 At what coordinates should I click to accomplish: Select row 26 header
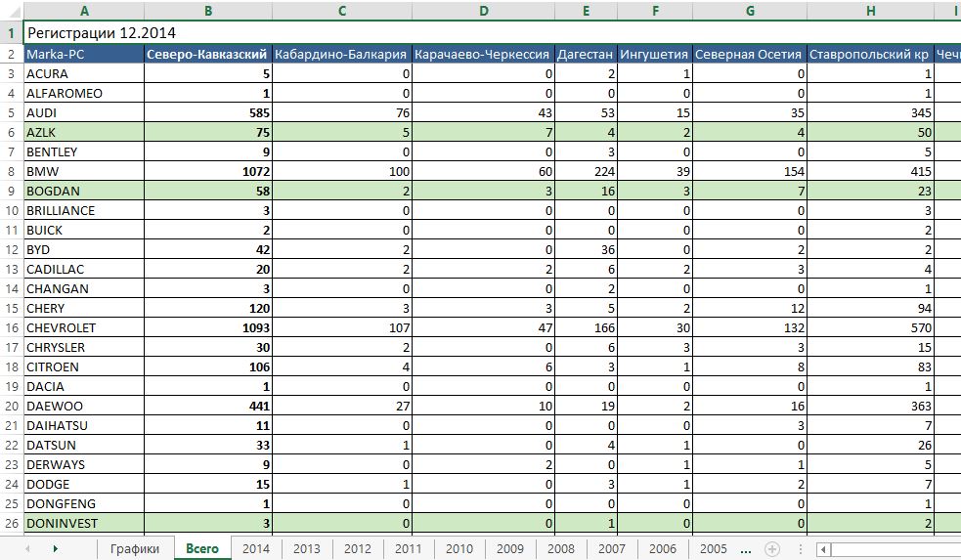coord(11,523)
